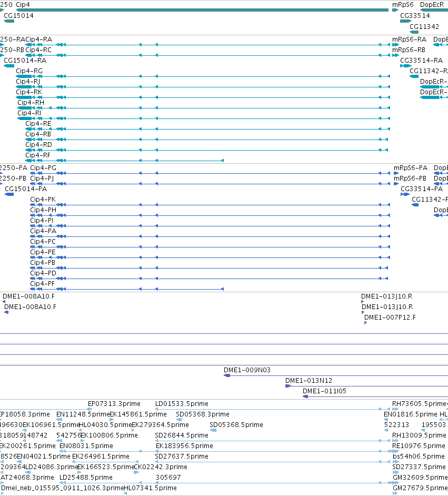Click the EK279364.5prime EST label

(160, 424)
